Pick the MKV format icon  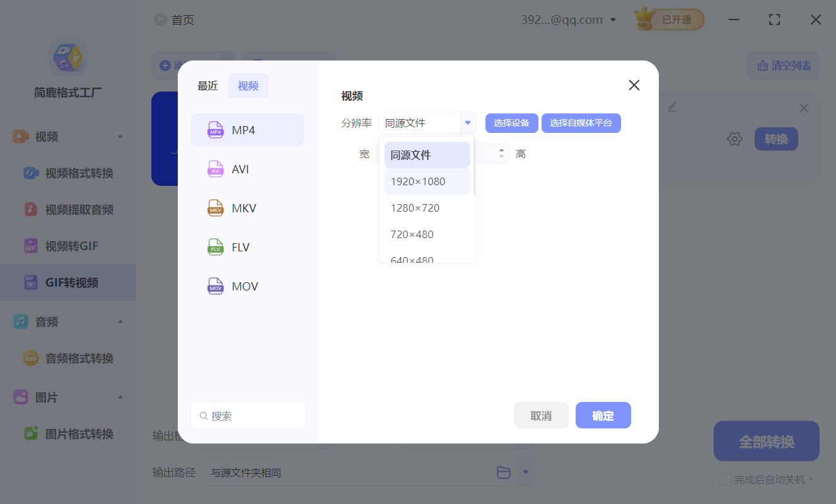(x=216, y=208)
